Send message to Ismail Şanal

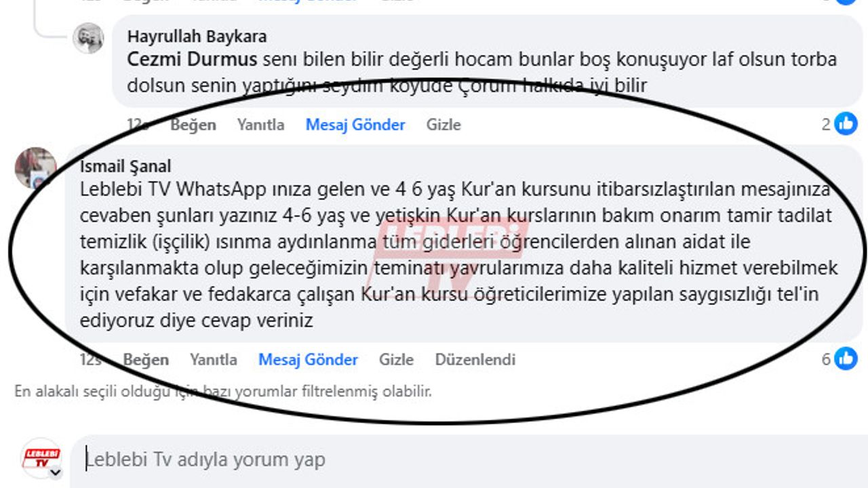click(308, 359)
